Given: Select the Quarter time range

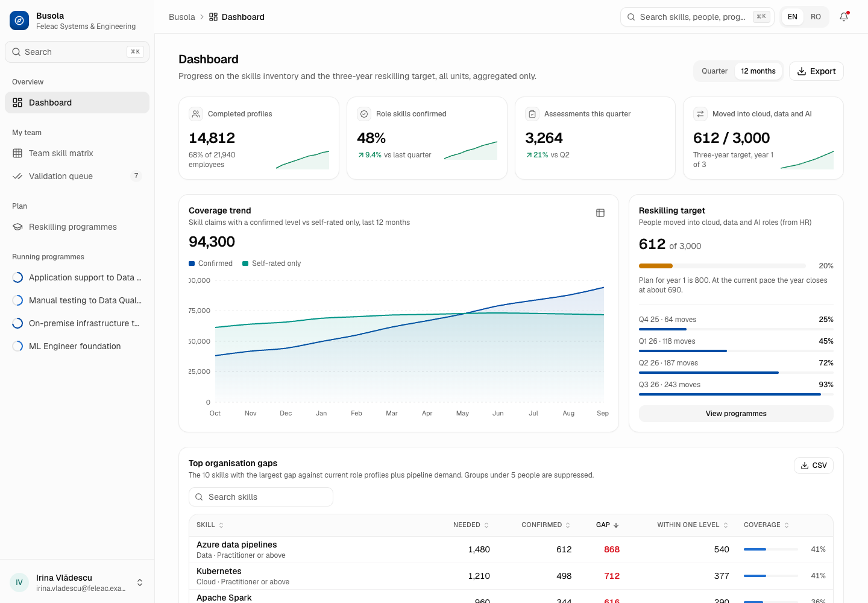Looking at the screenshot, I should coord(714,71).
